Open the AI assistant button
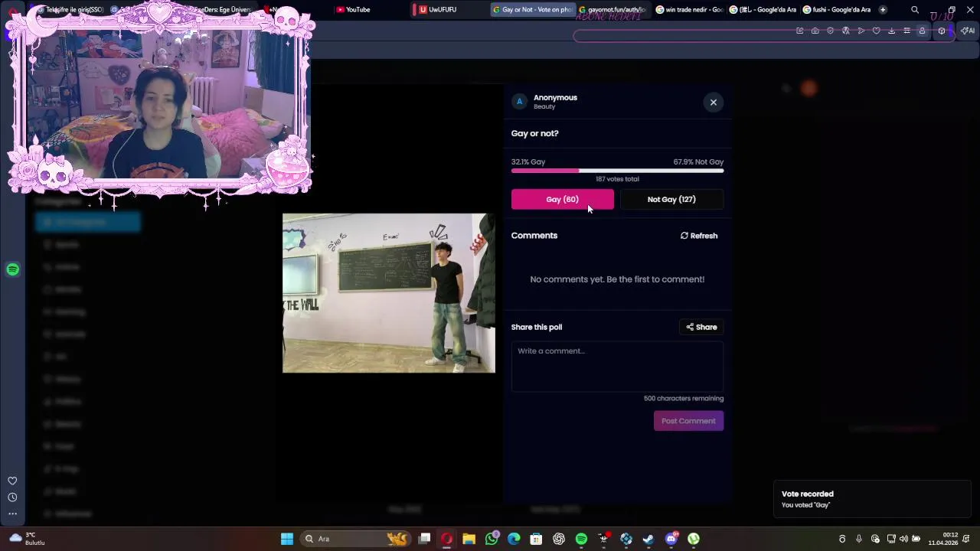 pos(968,31)
